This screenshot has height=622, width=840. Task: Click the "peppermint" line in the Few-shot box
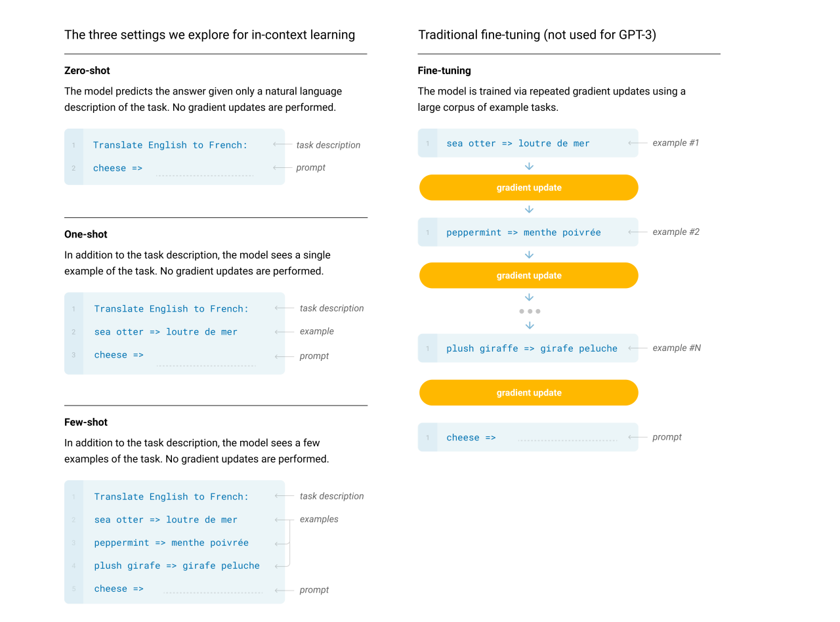(171, 543)
